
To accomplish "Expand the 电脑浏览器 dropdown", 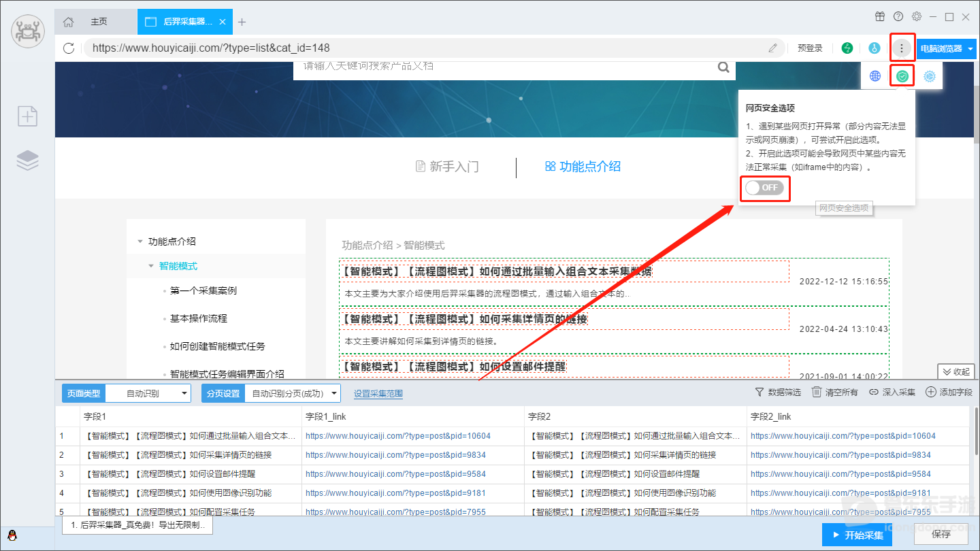I will click(x=946, y=48).
